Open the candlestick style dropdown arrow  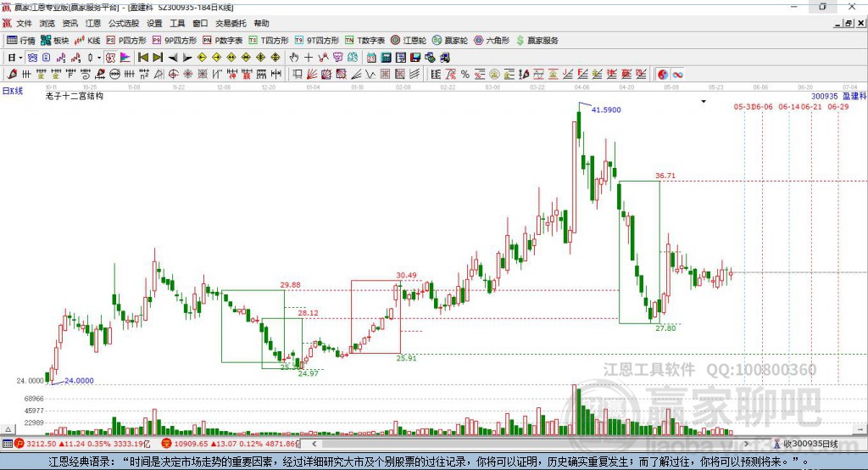[99, 58]
